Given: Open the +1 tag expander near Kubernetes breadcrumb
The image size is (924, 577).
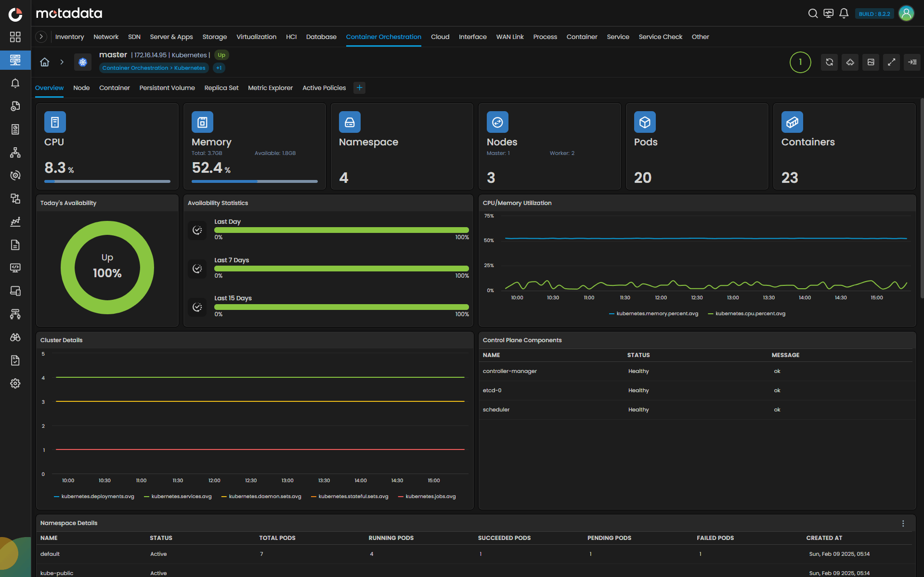Looking at the screenshot, I should (x=219, y=68).
